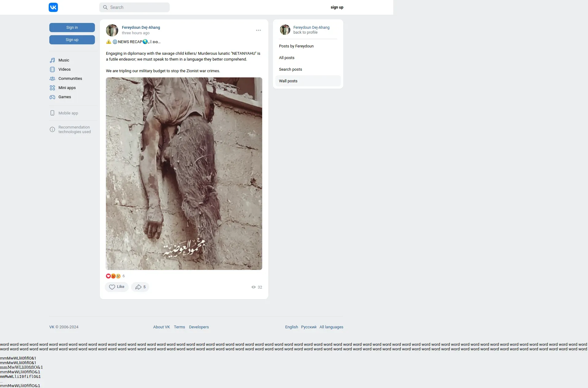Open the All languages selector

(x=331, y=327)
